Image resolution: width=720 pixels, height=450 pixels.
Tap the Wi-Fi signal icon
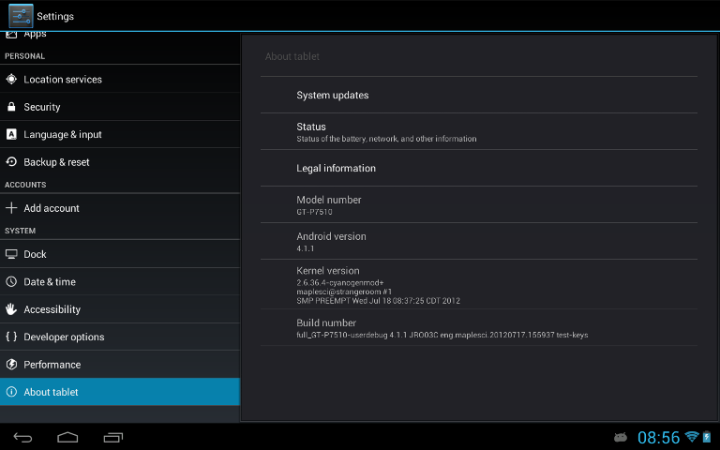[x=692, y=436]
